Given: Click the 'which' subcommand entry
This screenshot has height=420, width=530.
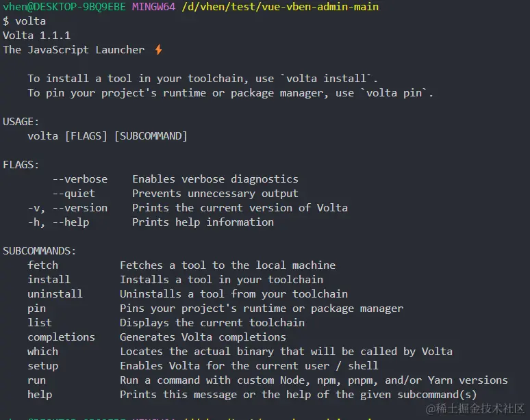Looking at the screenshot, I should [x=43, y=352].
